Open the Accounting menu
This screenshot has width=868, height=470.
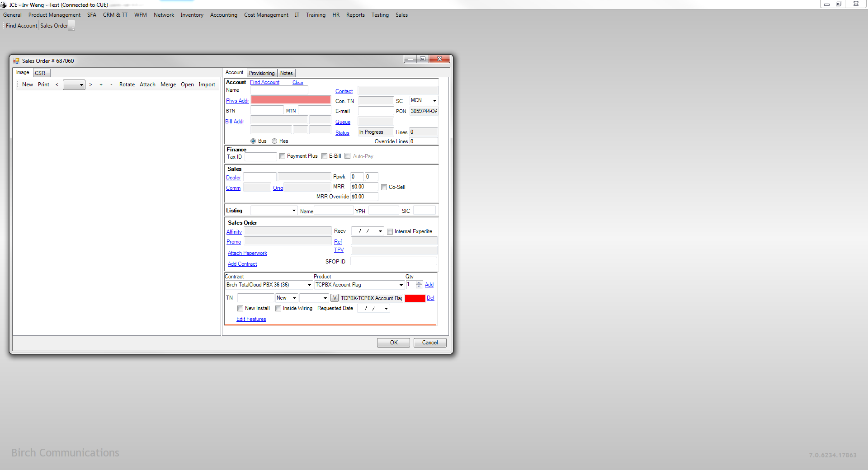(223, 15)
